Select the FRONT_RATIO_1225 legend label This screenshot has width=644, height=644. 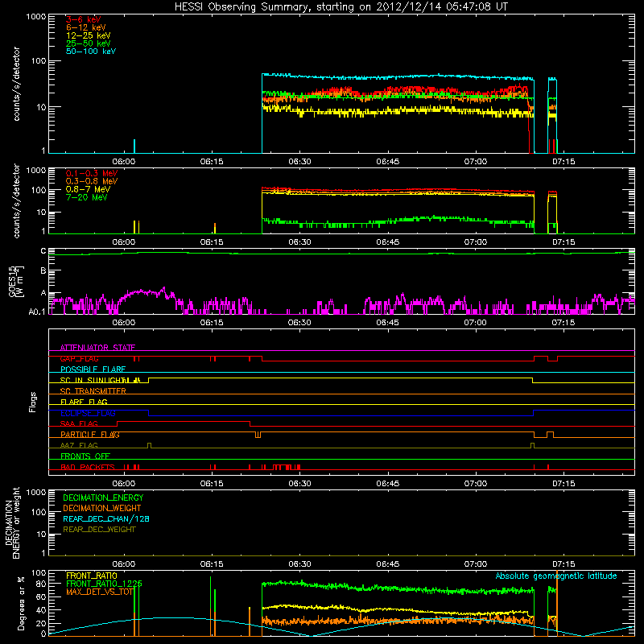click(x=104, y=584)
